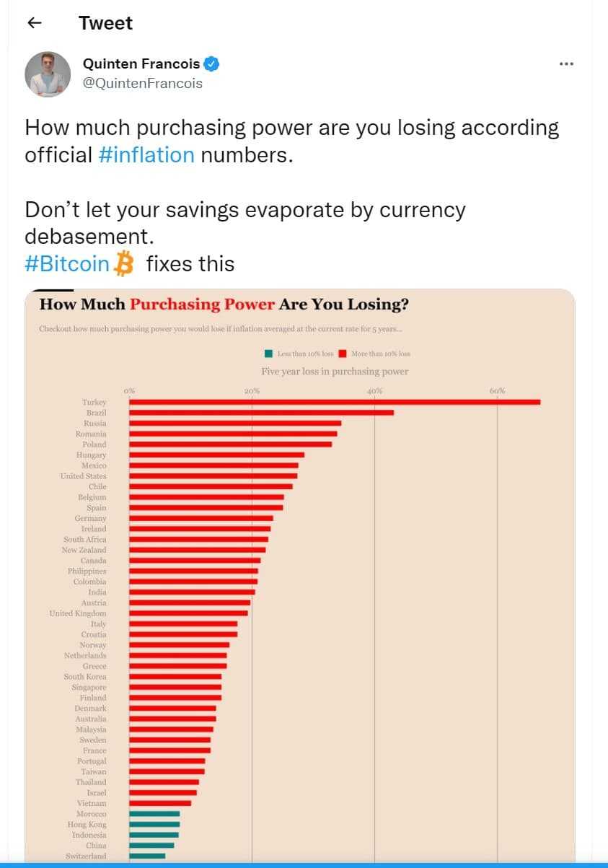This screenshot has width=608, height=868.
Task: Click the back arrow icon
Action: pos(35,23)
